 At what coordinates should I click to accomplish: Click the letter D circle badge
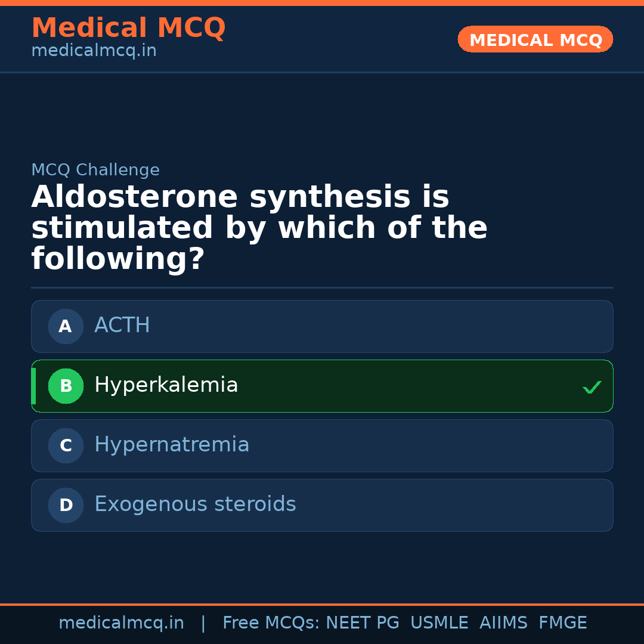pyautogui.click(x=66, y=505)
